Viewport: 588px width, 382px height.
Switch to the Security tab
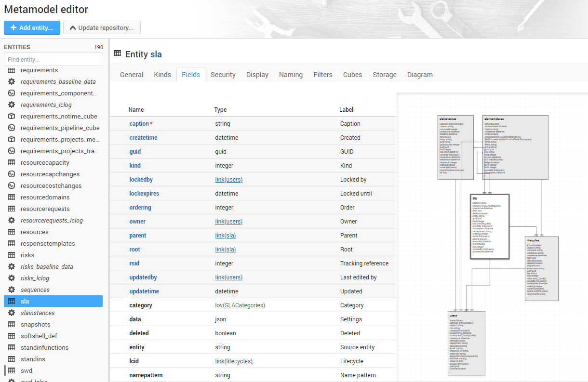223,75
